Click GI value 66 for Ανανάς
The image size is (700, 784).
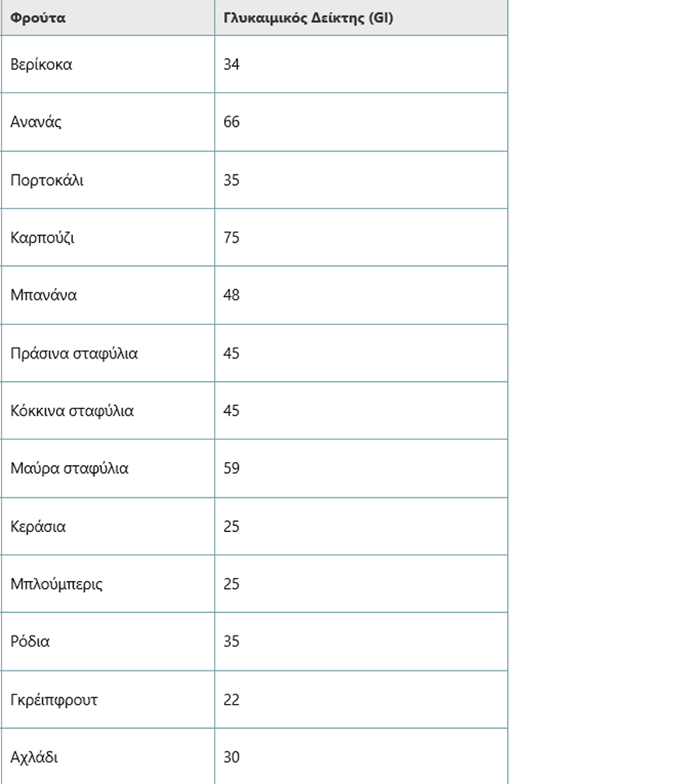[232, 122]
